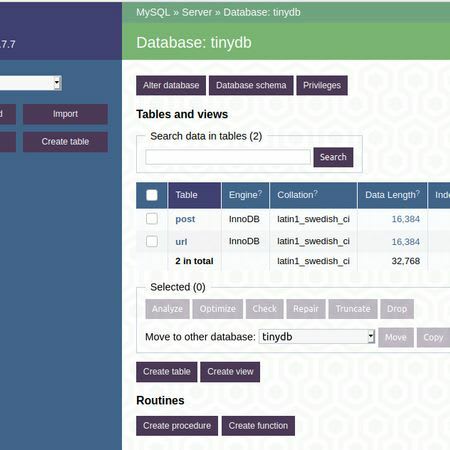Click the Move button

[396, 337]
